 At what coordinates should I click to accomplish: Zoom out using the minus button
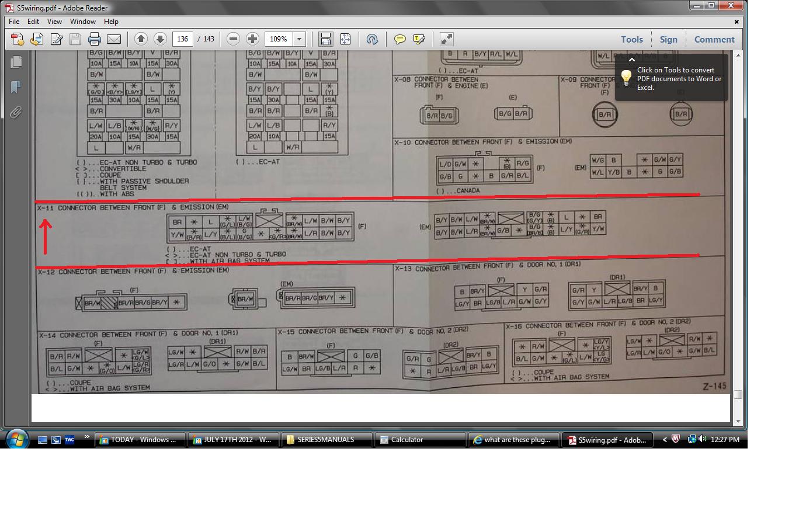tap(233, 39)
